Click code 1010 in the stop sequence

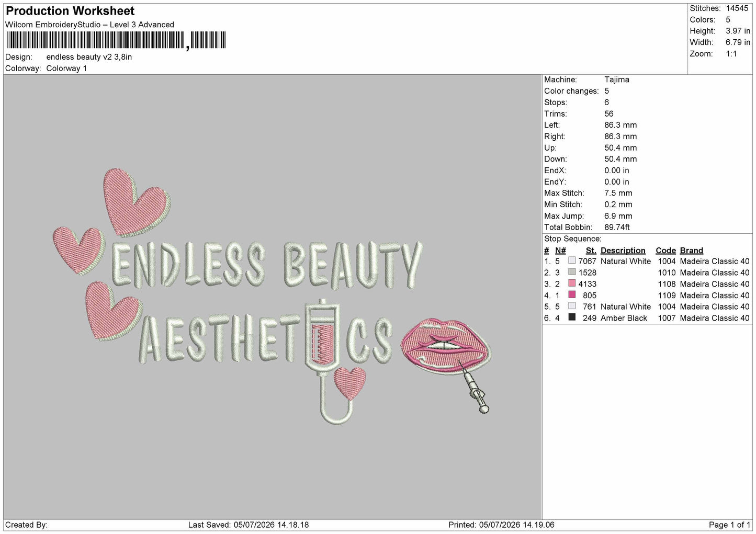pyautogui.click(x=667, y=272)
